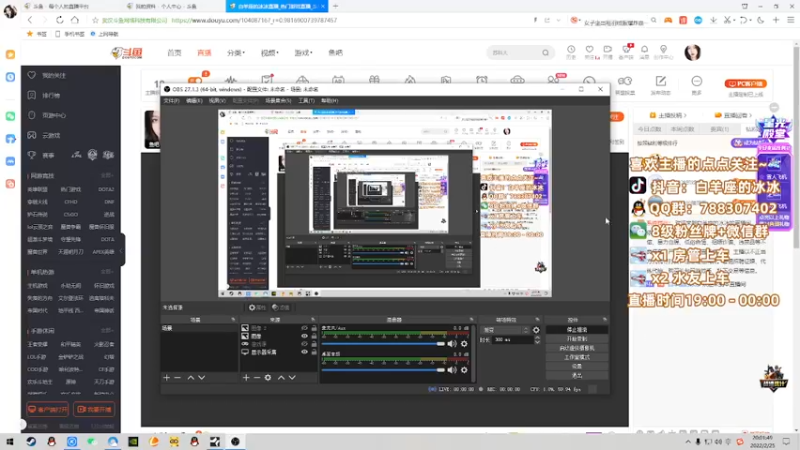Expand 主播投稿 section arrow

pyautogui.click(x=685, y=115)
